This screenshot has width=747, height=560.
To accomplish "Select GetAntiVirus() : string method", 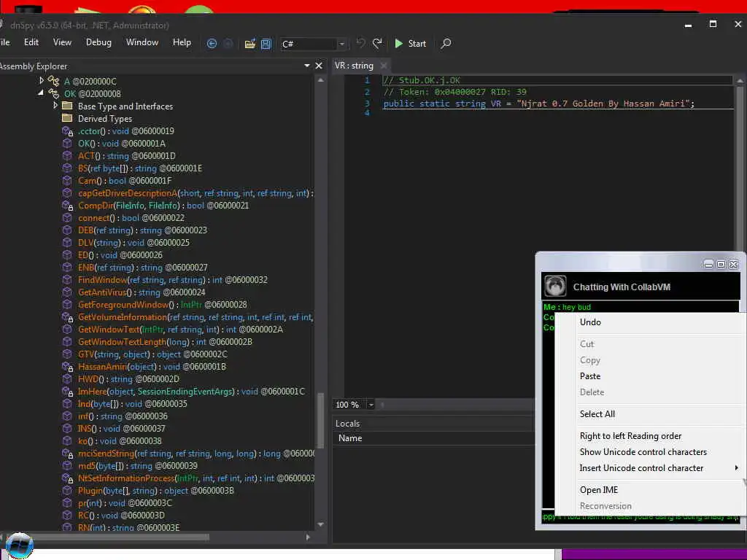I will (x=142, y=292).
